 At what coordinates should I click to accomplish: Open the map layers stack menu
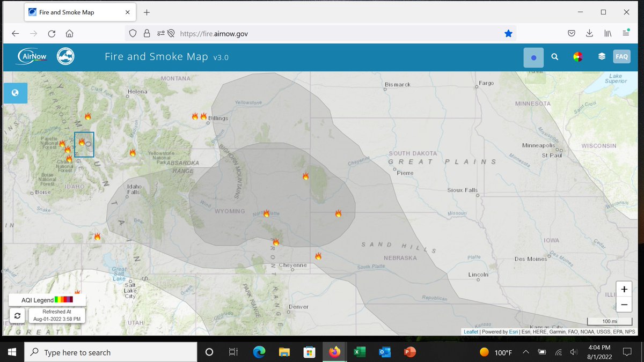tap(602, 57)
